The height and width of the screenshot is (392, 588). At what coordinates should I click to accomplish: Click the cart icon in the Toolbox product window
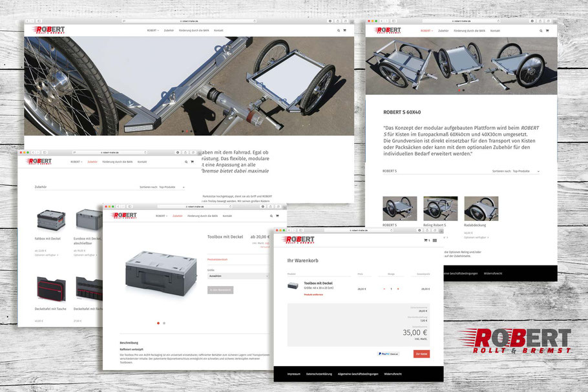point(277,216)
